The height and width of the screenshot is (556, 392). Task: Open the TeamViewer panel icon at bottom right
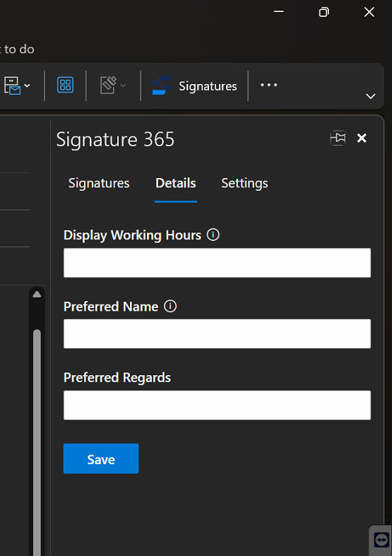tap(381, 540)
